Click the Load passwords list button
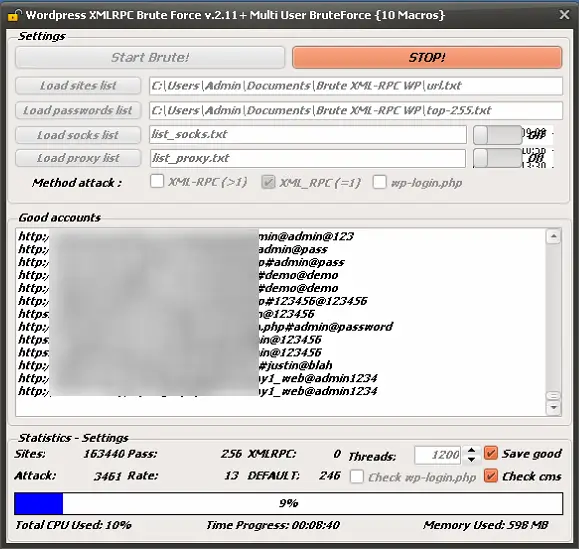 pos(78,110)
